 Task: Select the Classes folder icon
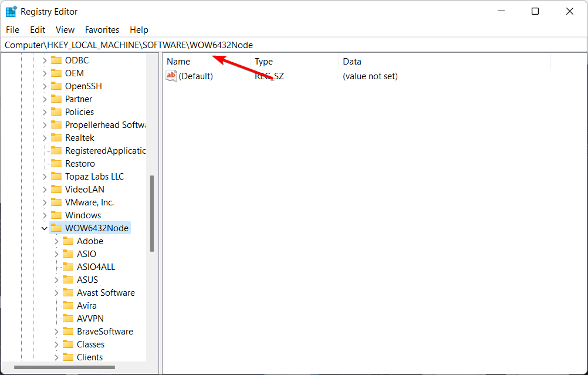(x=68, y=344)
